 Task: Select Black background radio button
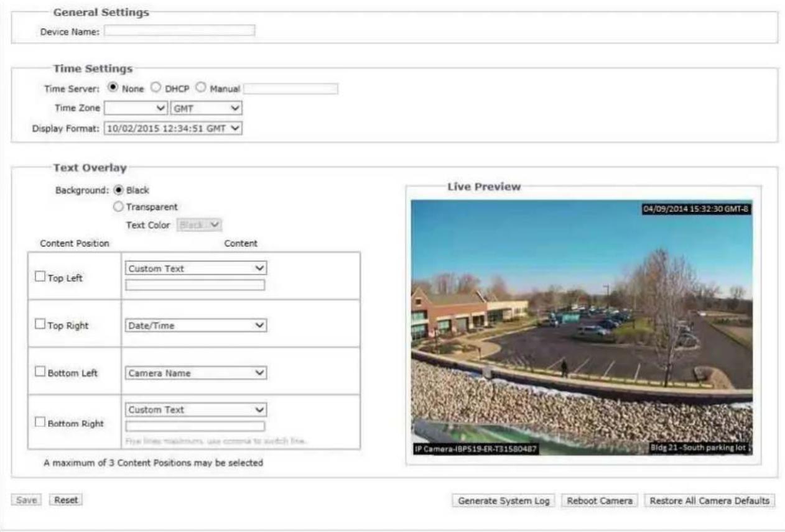[118, 191]
